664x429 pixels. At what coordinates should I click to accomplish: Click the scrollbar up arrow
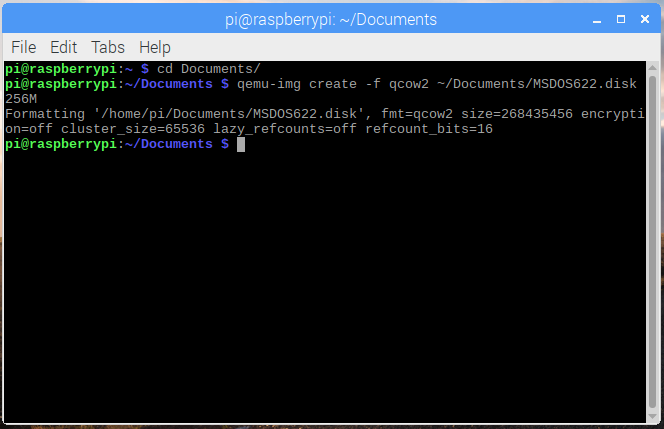653,67
